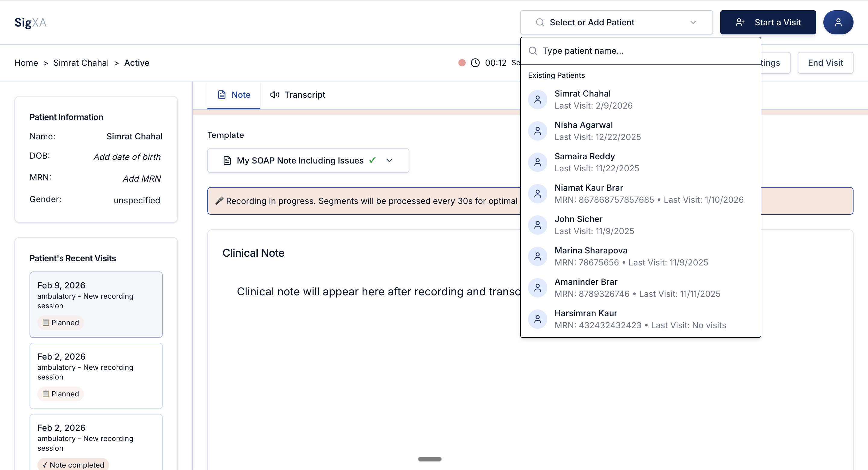Click the person-add icon on Start a Visit

[x=740, y=22]
